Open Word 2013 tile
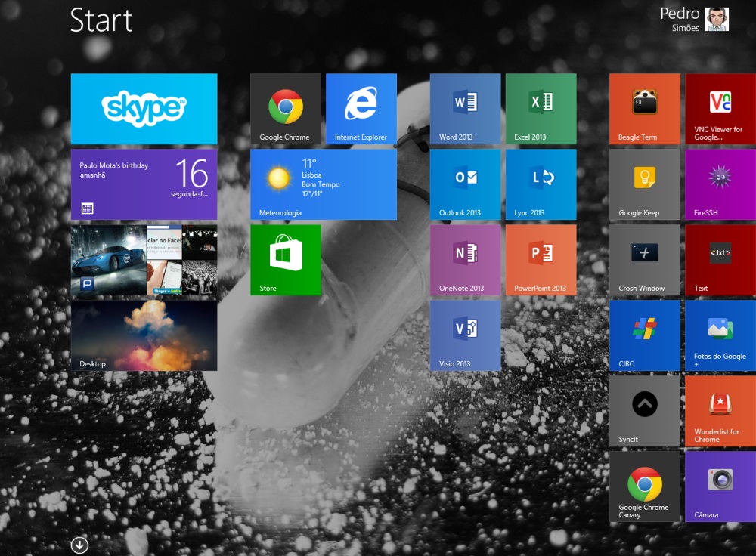756x556 pixels. 465,109
